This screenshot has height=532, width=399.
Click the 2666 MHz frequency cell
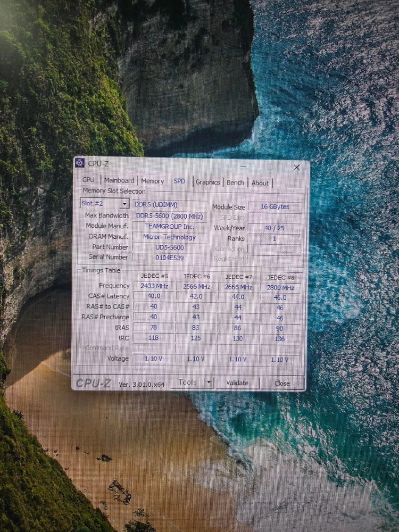238,287
